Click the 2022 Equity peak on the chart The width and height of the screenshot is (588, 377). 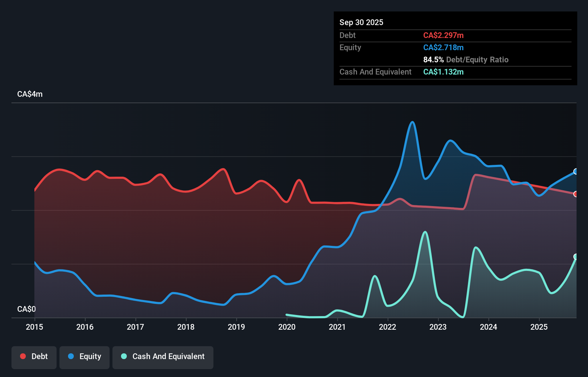412,123
